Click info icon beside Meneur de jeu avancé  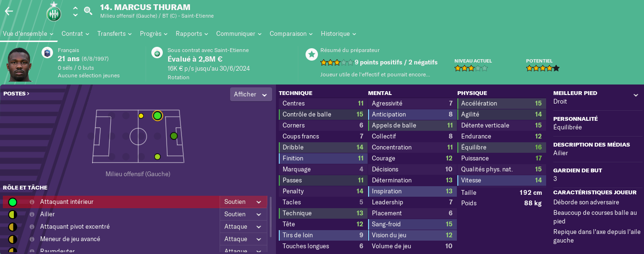click(x=32, y=239)
